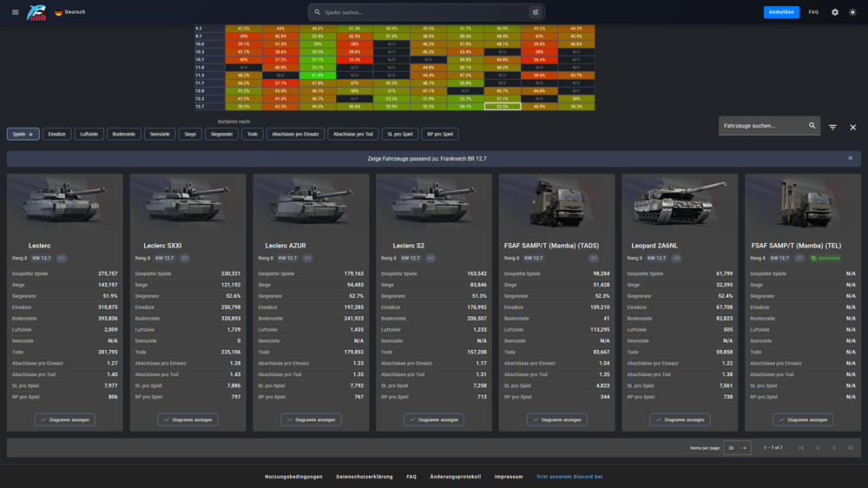Select the highlighted 52.2% heatmap cell

pos(502,106)
